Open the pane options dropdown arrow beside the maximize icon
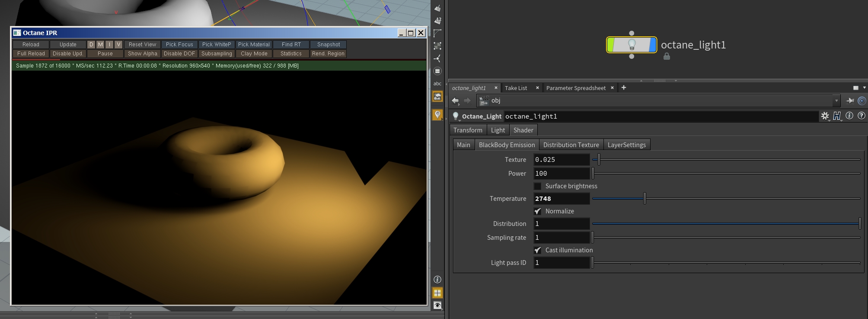Image resolution: width=868 pixels, height=319 pixels. click(864, 88)
